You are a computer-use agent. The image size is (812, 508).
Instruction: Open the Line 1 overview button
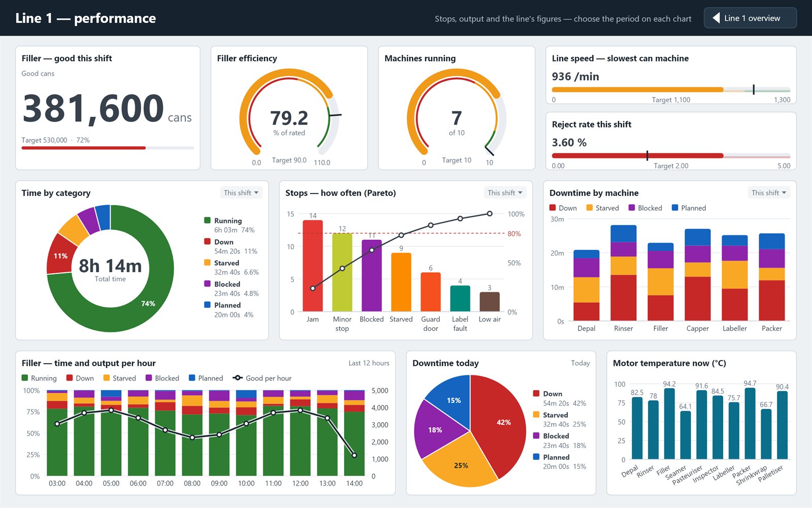pos(750,18)
